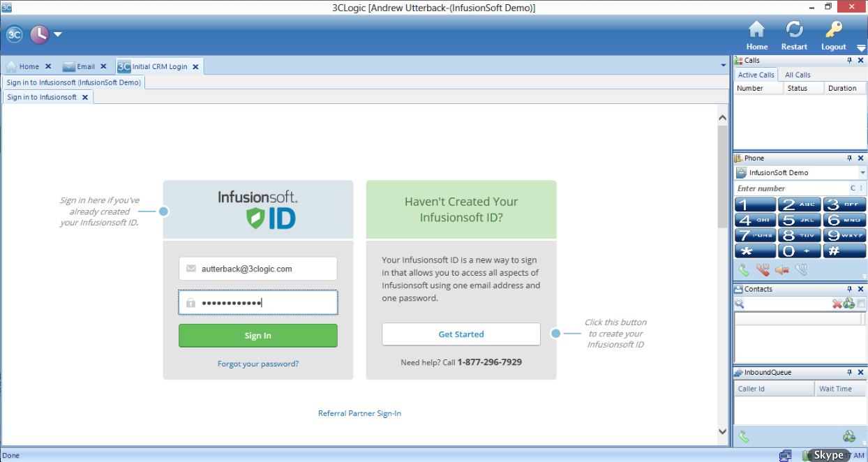This screenshot has height=462, width=868.
Task: Click the password input field
Action: [x=258, y=303]
